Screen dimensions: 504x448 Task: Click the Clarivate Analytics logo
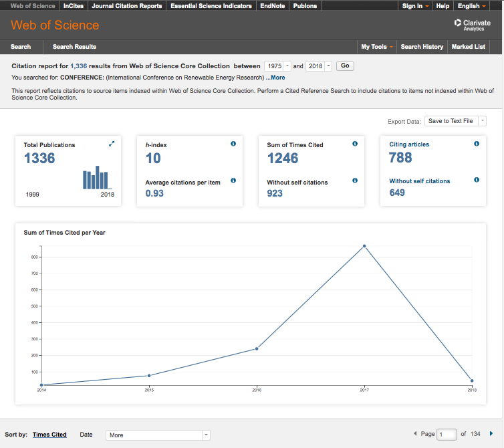point(472,25)
